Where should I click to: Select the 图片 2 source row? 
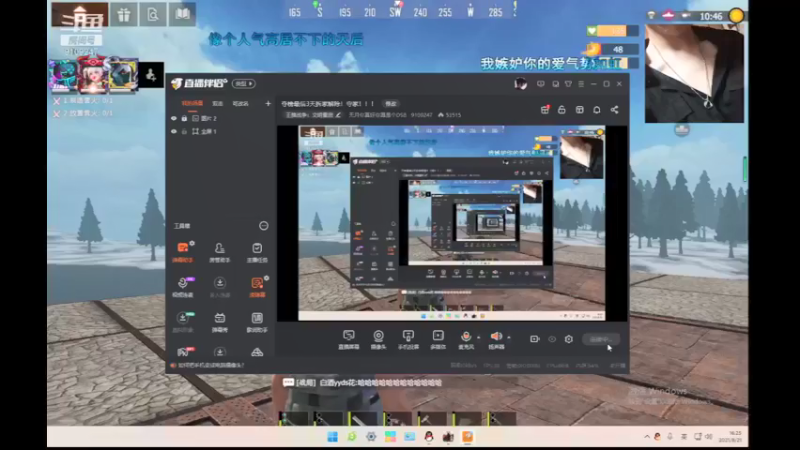click(x=220, y=118)
